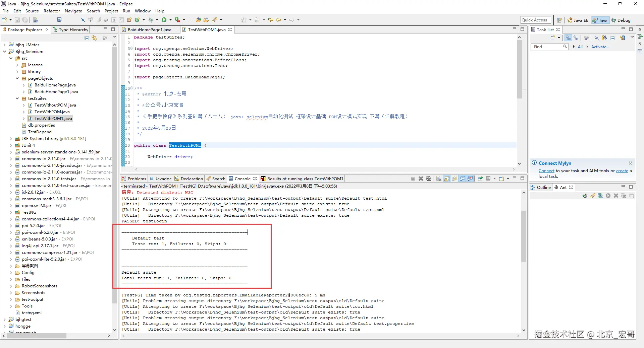Open the Run button dropdown arrow
Screen dimensions: 644x348
click(170, 20)
